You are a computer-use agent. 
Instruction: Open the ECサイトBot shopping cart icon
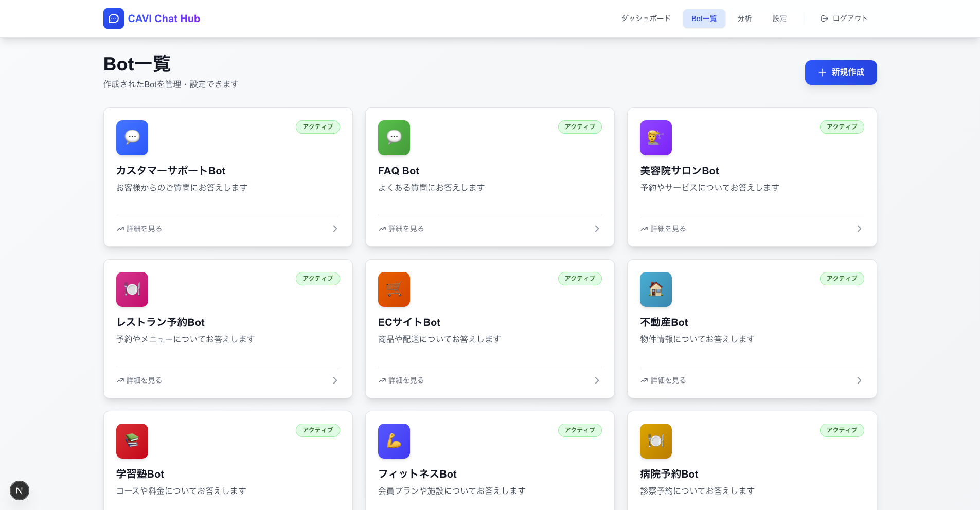(394, 289)
